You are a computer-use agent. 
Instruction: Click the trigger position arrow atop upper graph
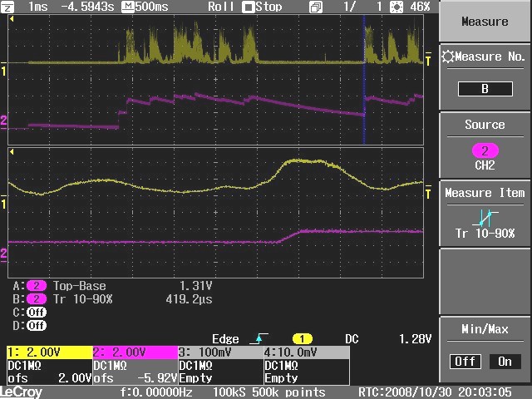tap(12, 19)
